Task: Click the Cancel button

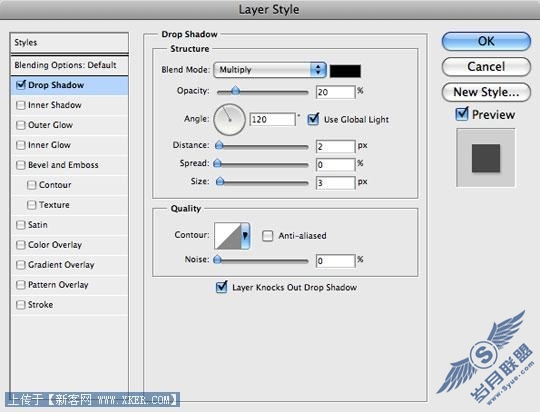Action: (x=486, y=66)
